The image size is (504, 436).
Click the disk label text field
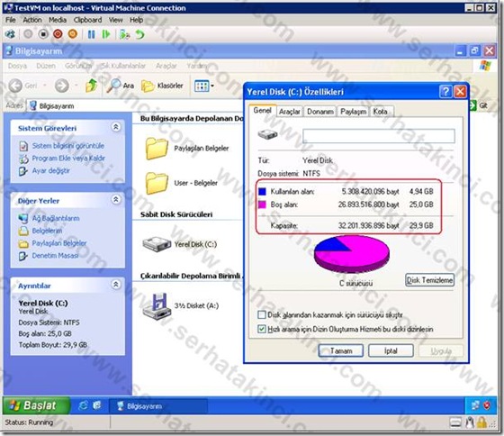tap(379, 136)
